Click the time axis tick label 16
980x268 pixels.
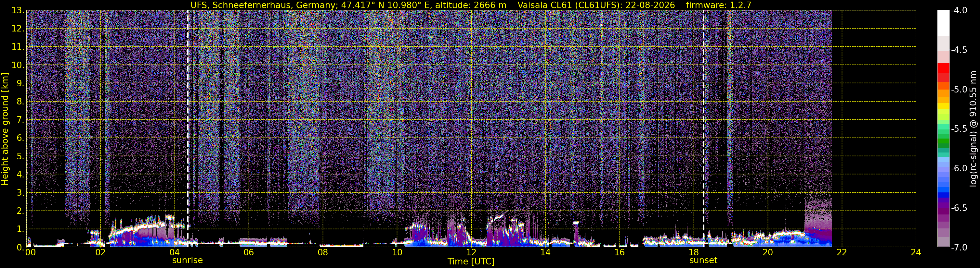point(620,253)
